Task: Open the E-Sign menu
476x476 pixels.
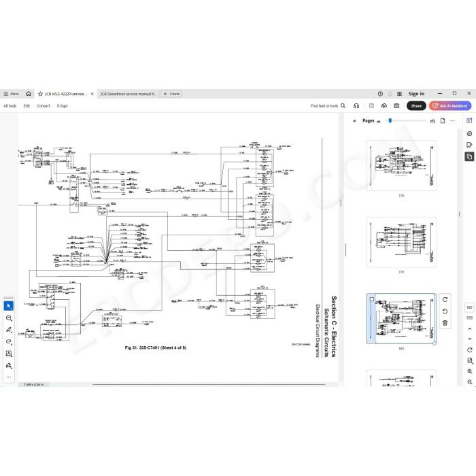Action: (x=63, y=105)
